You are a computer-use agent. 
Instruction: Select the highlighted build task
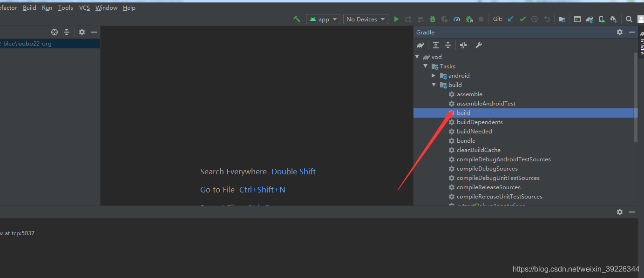pyautogui.click(x=526, y=113)
